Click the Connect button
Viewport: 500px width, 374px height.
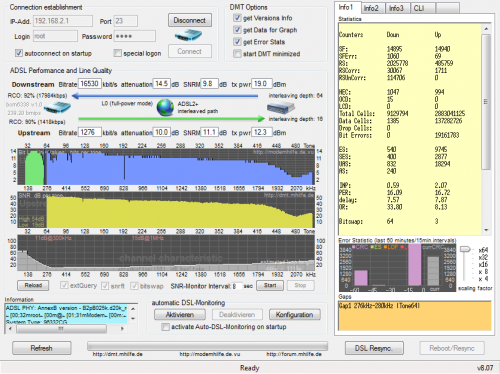(190, 51)
